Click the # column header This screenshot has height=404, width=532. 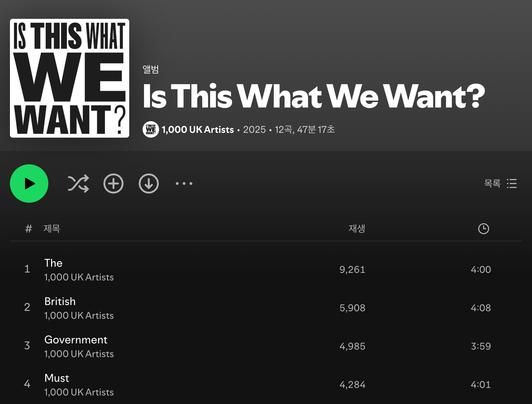pos(28,229)
